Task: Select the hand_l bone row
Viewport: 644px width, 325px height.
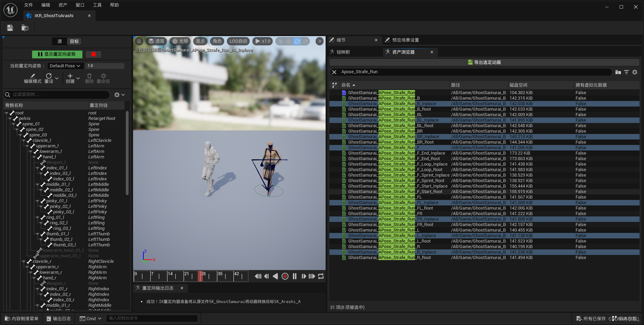Action: tap(65, 157)
